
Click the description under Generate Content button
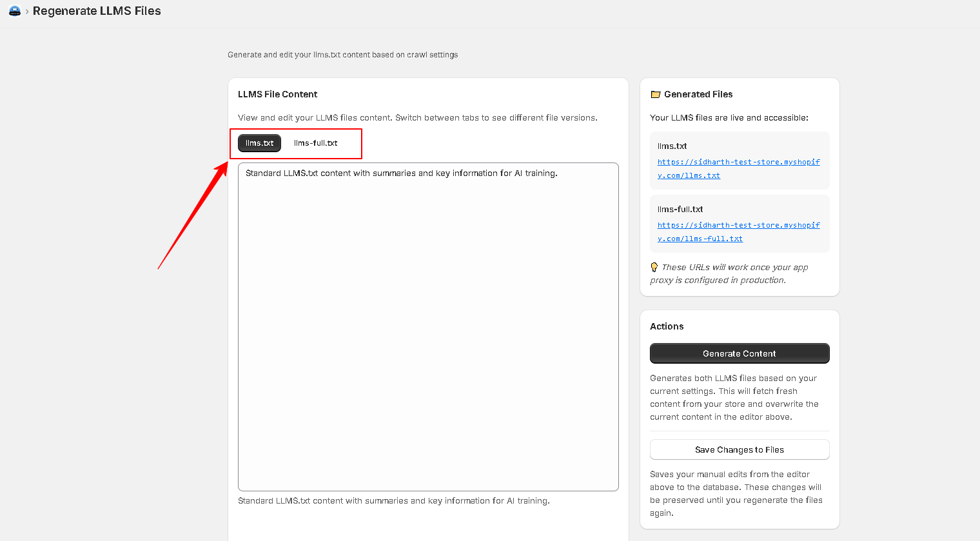[734, 398]
